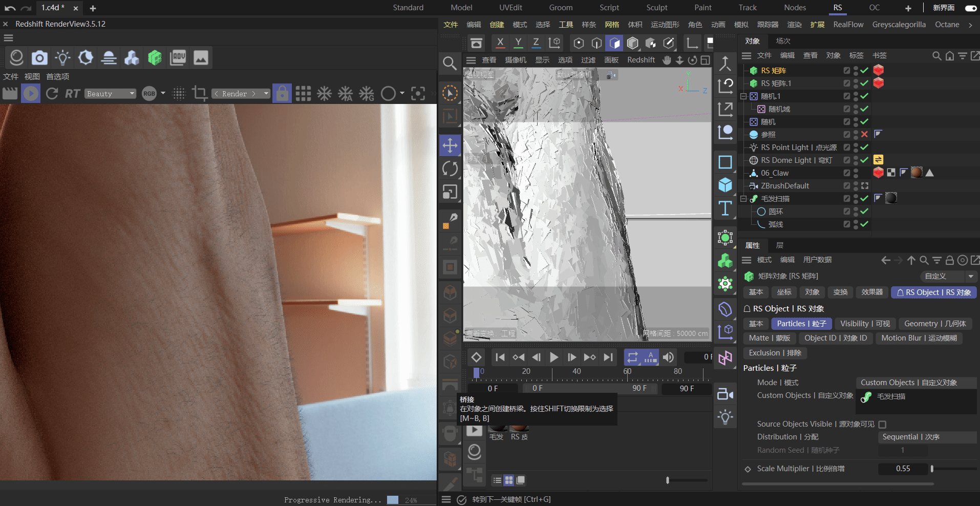This screenshot has height=506, width=980.
Task: Click the Redshift light bulb icon in RenderView
Action: (62, 58)
